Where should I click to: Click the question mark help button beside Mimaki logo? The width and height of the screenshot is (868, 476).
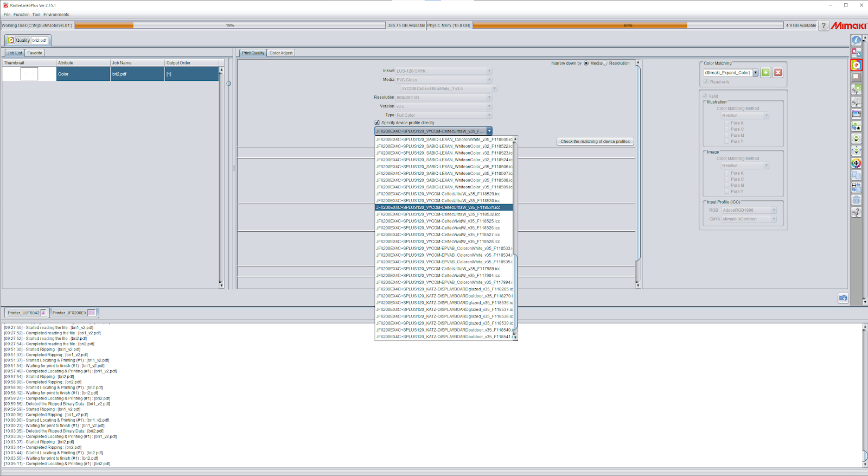point(824,26)
